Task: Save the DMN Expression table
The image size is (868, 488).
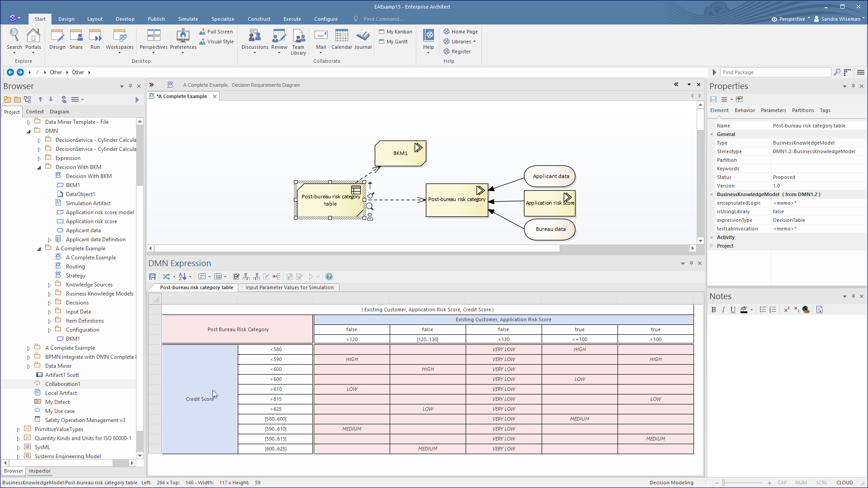Action: tap(152, 277)
